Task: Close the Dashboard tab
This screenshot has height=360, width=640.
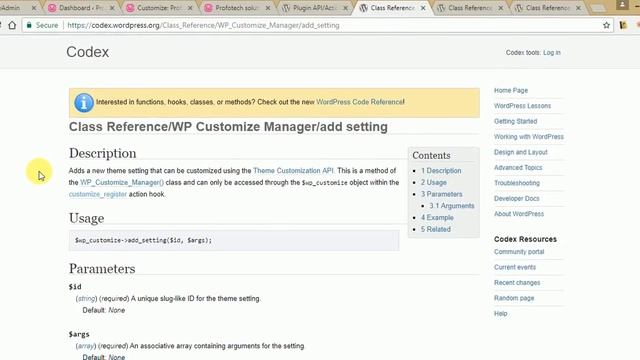Action: 112,8
